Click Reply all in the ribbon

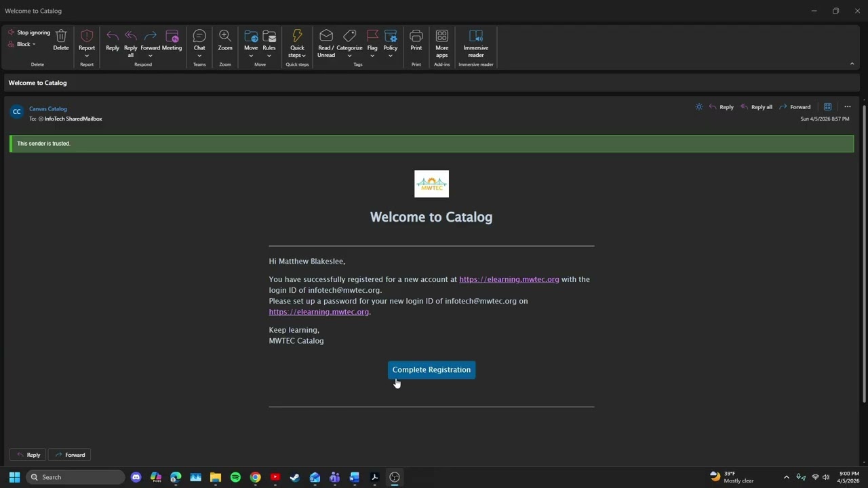point(131,43)
